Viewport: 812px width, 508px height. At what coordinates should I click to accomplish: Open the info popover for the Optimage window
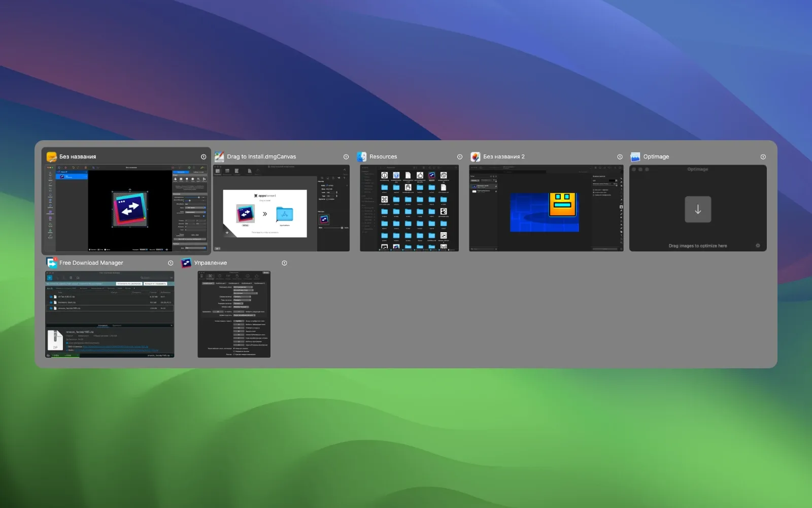(762, 156)
